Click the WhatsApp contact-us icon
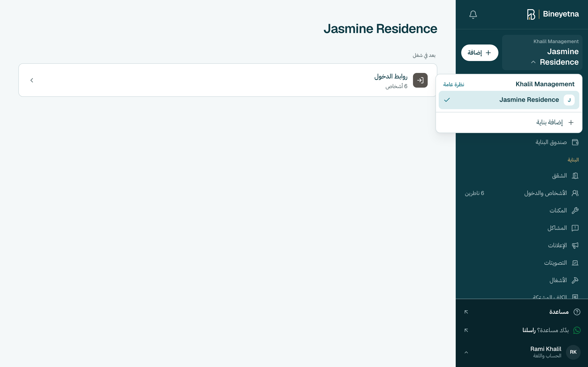Screen dimensions: 588x367 pyautogui.click(x=577, y=330)
